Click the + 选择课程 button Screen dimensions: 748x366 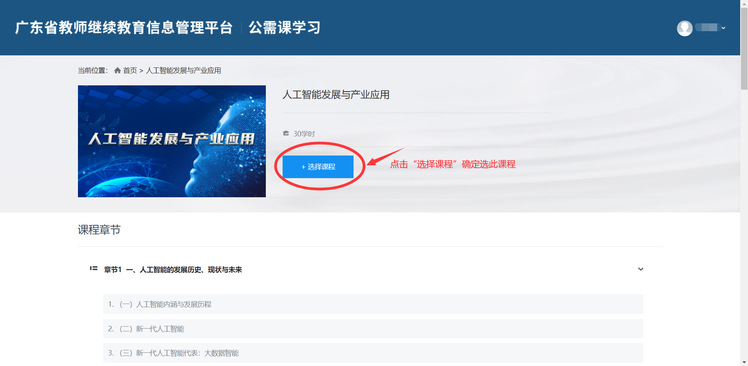[318, 167]
